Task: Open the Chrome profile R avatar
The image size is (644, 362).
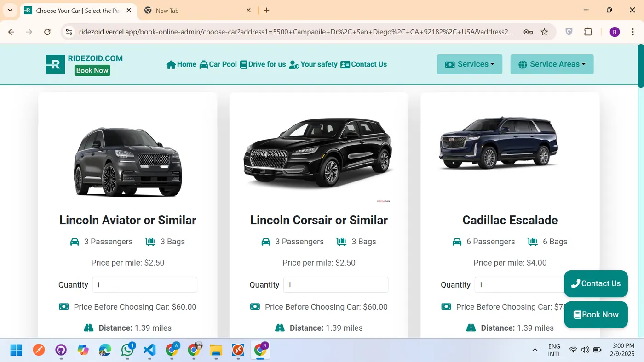Action: (615, 32)
